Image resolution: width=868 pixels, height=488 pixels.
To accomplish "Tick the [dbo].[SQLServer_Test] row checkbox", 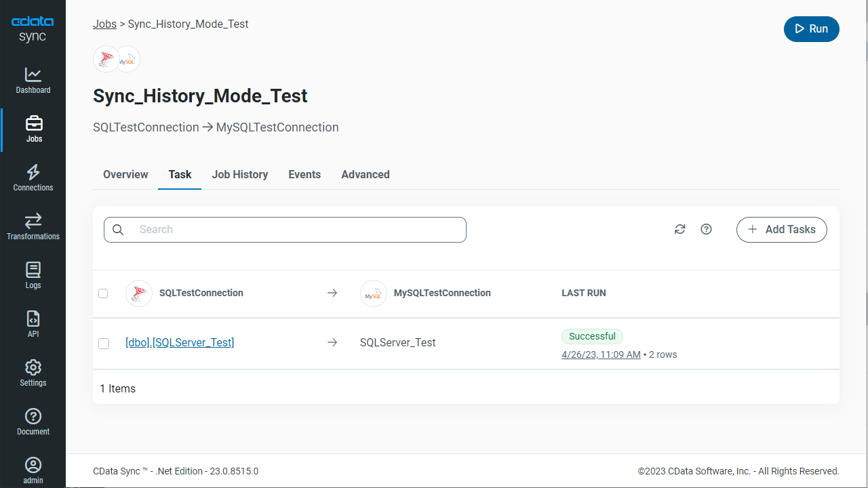I will pos(104,344).
